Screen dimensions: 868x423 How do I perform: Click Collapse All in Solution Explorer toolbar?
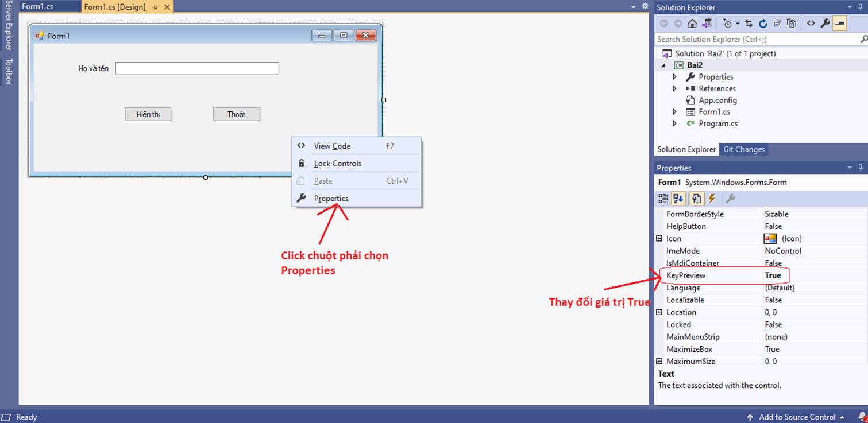point(777,24)
